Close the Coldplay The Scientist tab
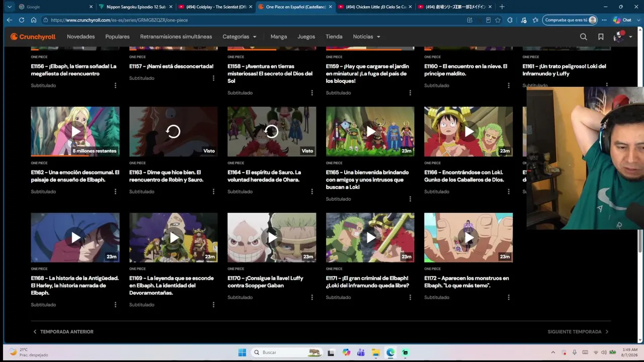Image resolution: width=644 pixels, height=362 pixels. (x=251, y=7)
